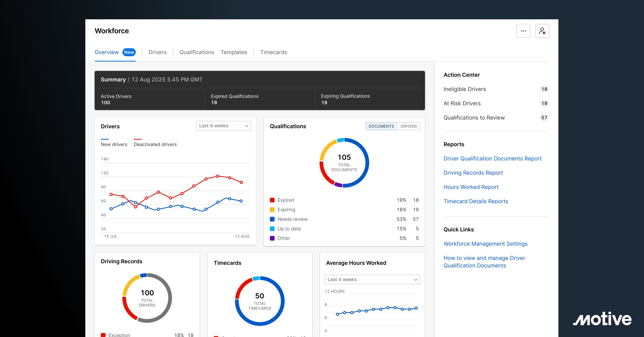
Task: Click the center of the 105 documents donut chart
Action: 344,163
